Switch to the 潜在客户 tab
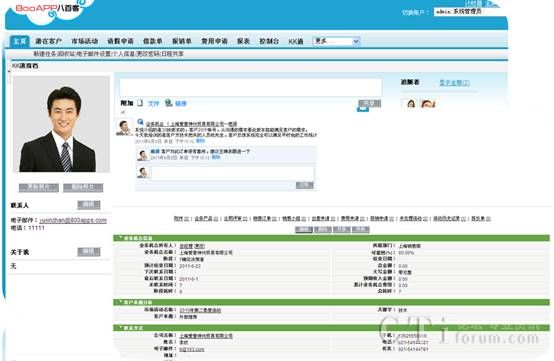Viewport: 554px width, 361px height. click(x=48, y=41)
